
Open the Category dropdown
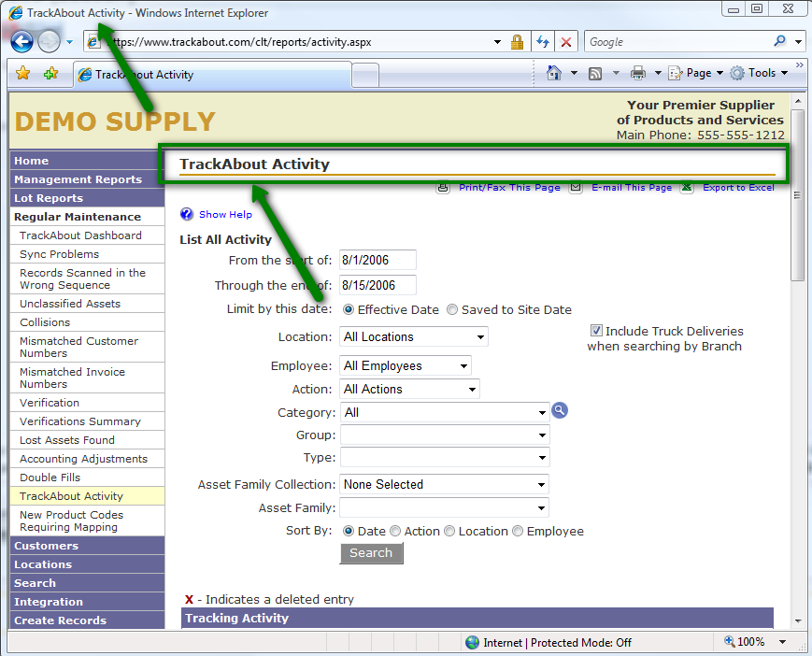click(x=445, y=412)
